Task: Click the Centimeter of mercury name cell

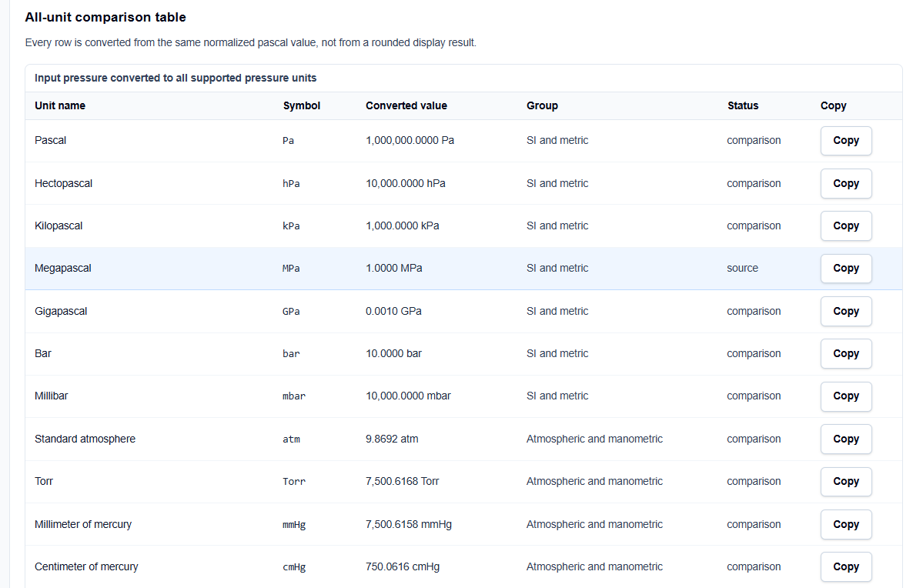Action: click(86, 566)
